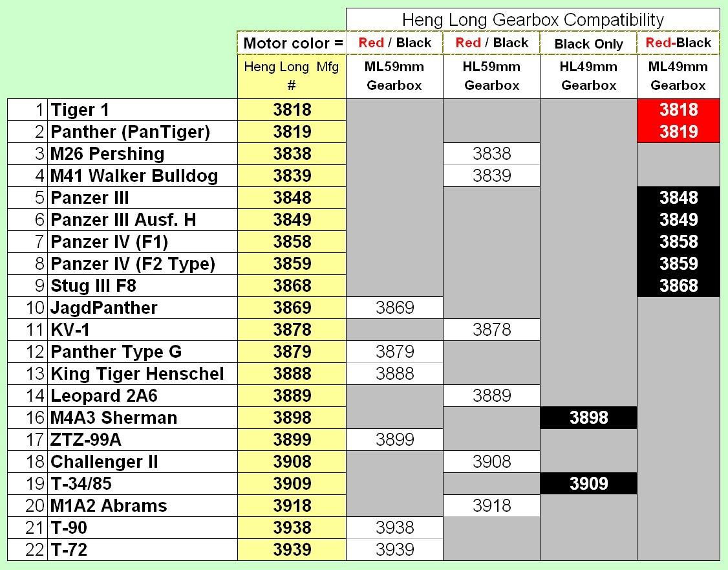
Task: Click 3889 in the HL59mm Gearbox column
Action: (491, 395)
